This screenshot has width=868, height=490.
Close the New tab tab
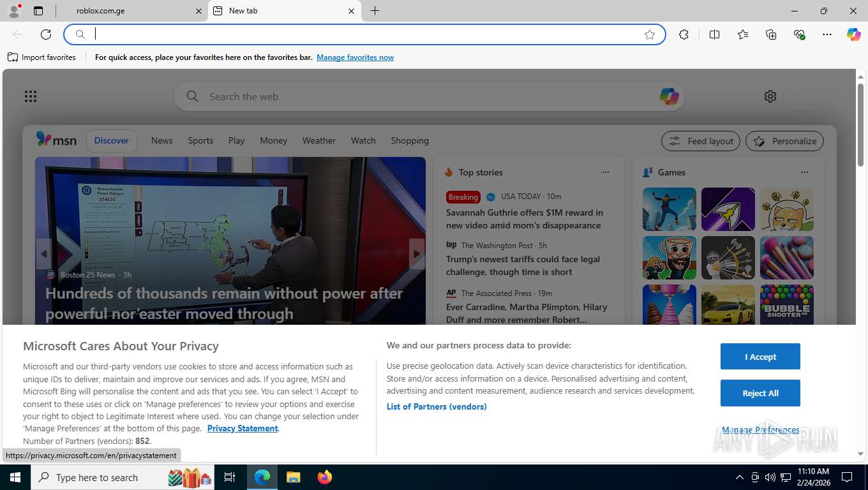(x=352, y=11)
